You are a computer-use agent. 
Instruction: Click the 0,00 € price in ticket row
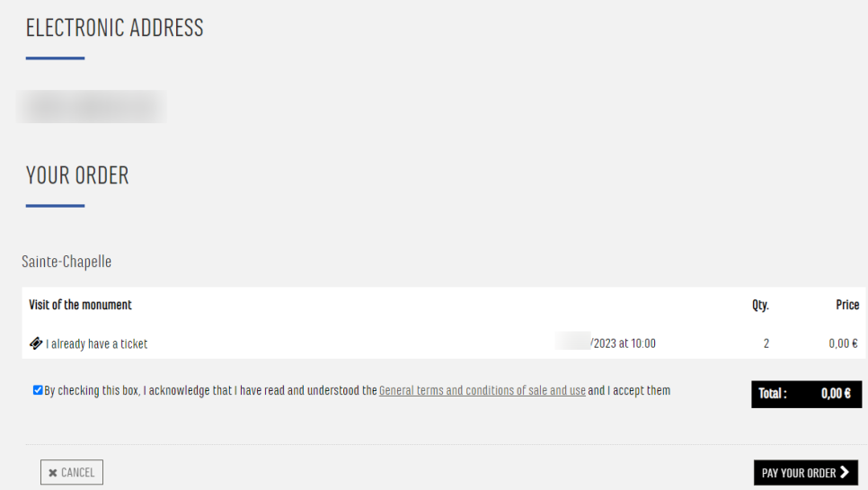coord(843,343)
